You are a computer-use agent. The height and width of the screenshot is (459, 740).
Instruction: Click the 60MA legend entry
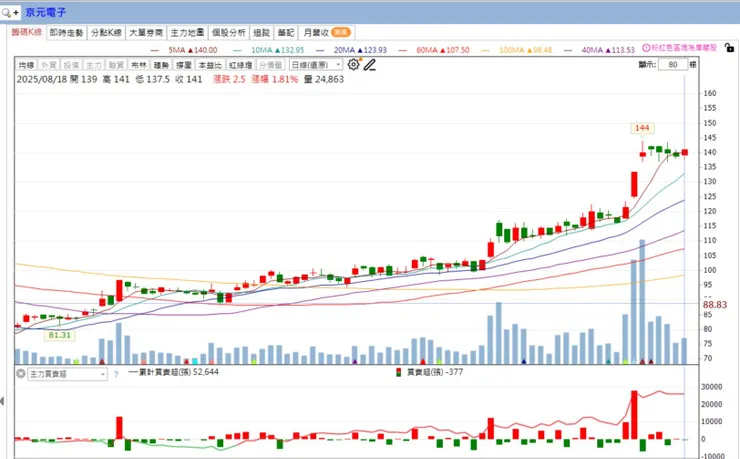click(x=434, y=50)
